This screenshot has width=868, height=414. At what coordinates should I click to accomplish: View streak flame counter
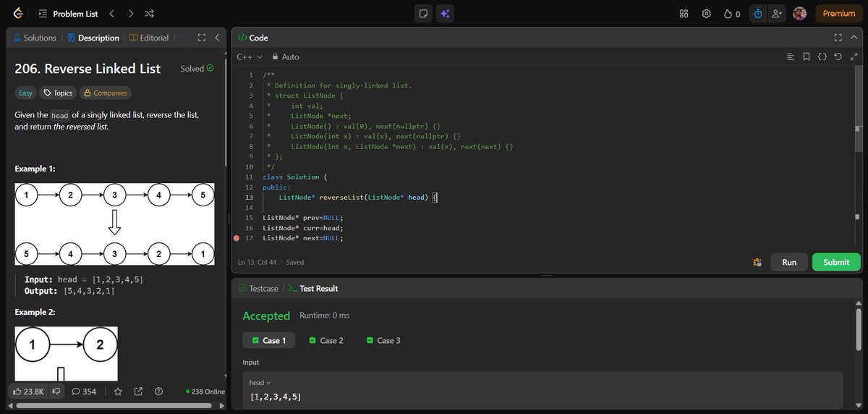pos(731,14)
